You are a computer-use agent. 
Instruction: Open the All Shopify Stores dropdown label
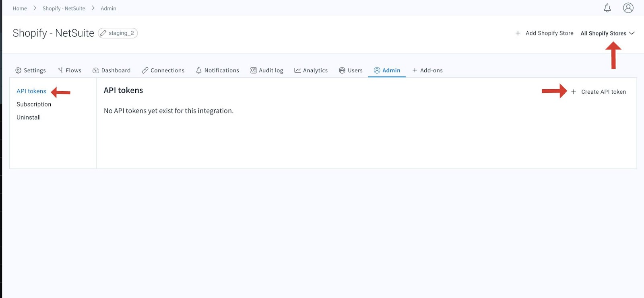[603, 33]
